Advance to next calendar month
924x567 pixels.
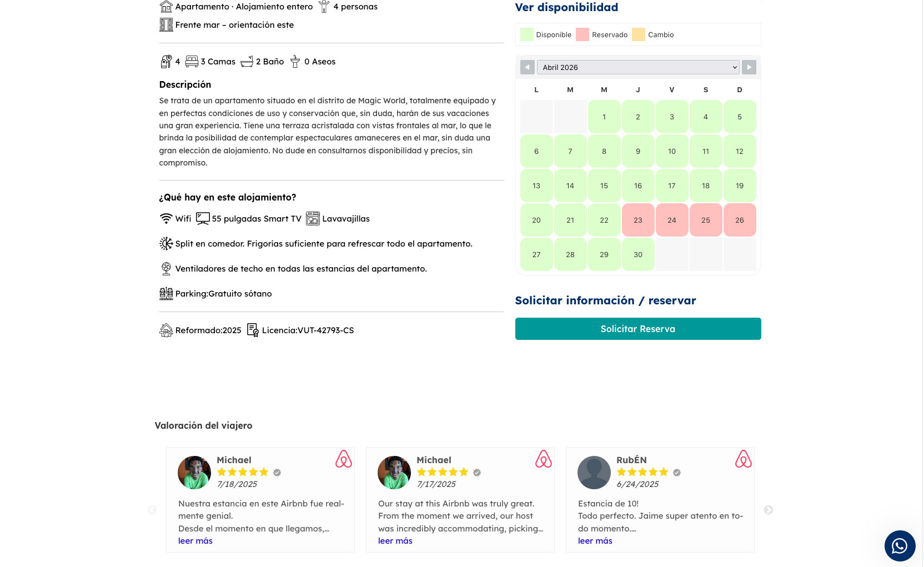point(749,67)
